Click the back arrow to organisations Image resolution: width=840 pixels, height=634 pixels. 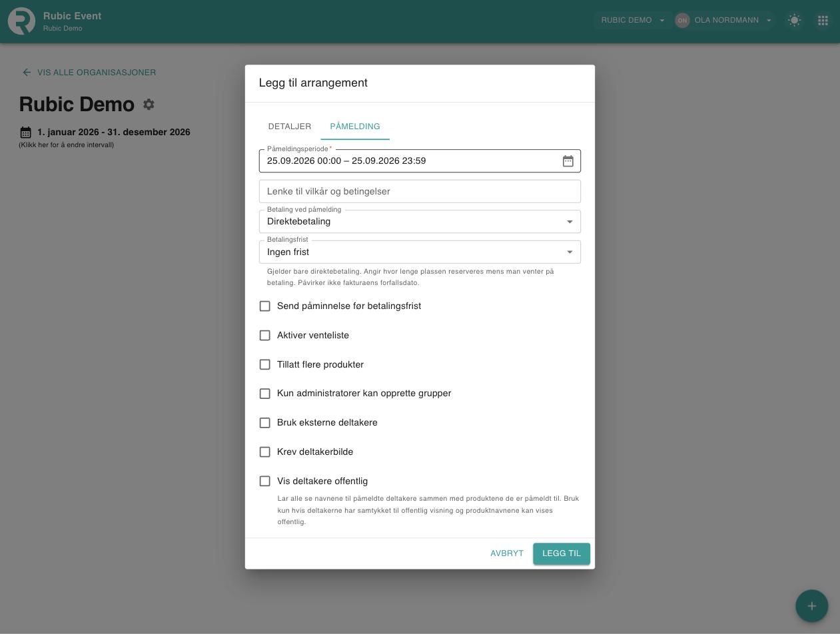tap(27, 73)
